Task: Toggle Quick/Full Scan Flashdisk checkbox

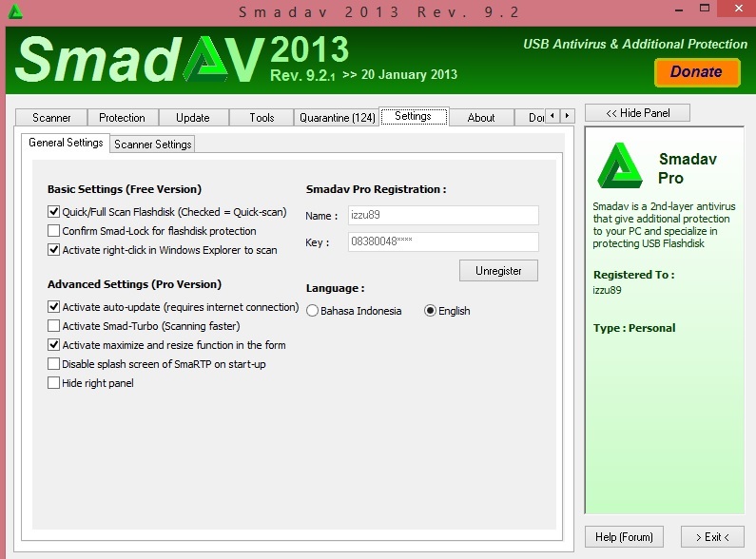Action: tap(53, 212)
